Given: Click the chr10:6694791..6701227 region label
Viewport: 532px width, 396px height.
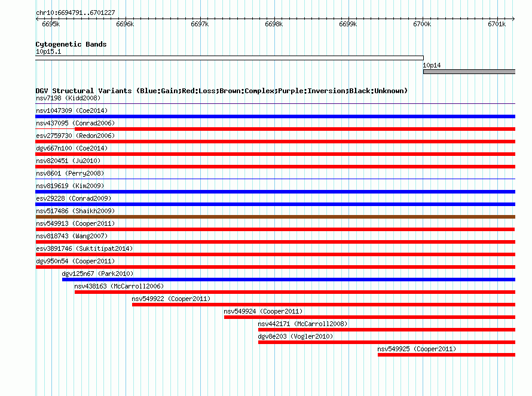Looking at the screenshot, I should tap(75, 13).
